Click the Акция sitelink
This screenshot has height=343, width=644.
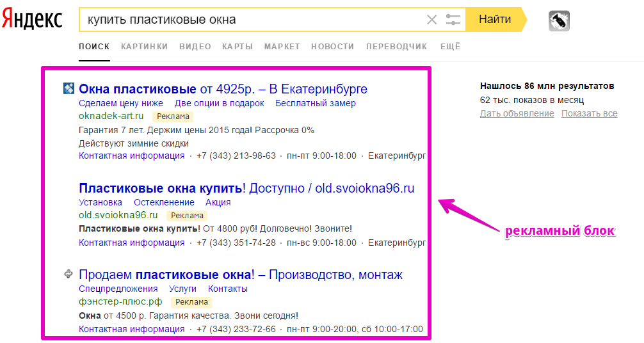click(x=218, y=202)
